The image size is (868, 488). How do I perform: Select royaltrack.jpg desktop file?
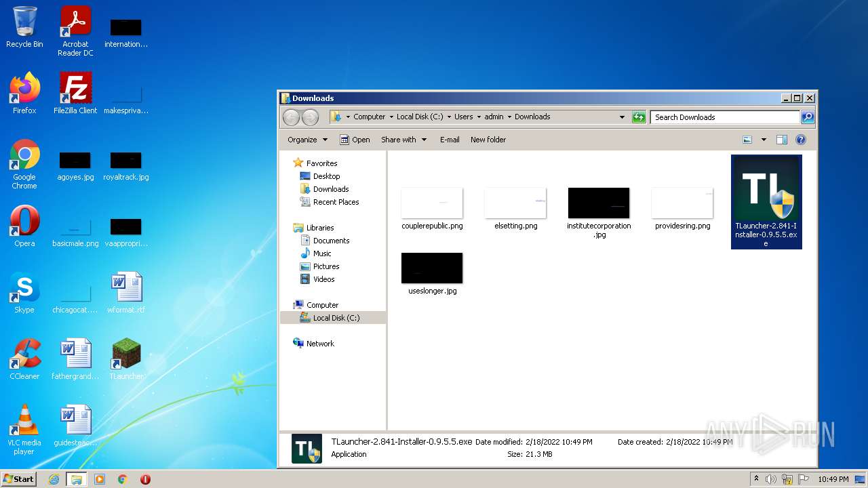click(x=126, y=166)
